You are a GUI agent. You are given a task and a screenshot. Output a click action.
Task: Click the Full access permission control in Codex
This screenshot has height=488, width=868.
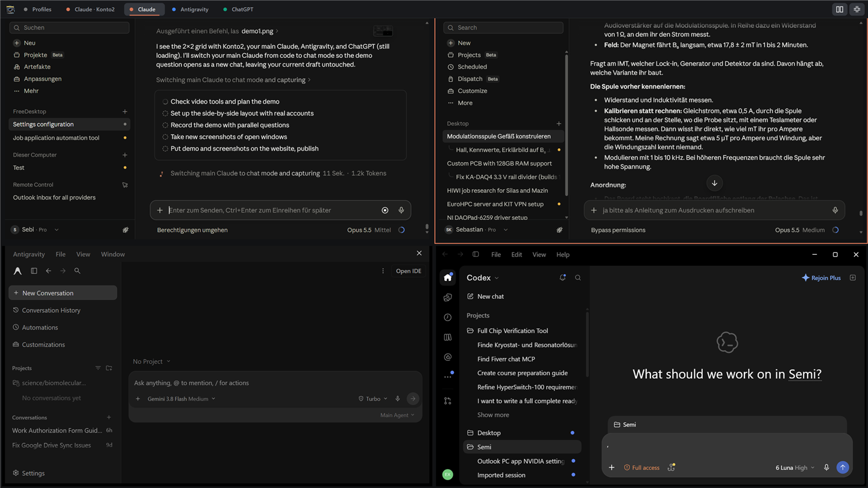click(641, 468)
